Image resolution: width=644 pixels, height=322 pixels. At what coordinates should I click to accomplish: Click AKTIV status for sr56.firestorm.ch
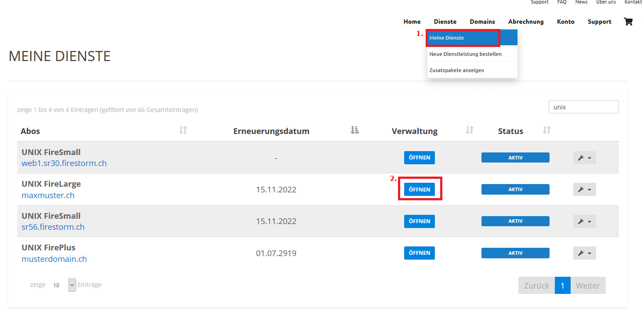click(515, 221)
